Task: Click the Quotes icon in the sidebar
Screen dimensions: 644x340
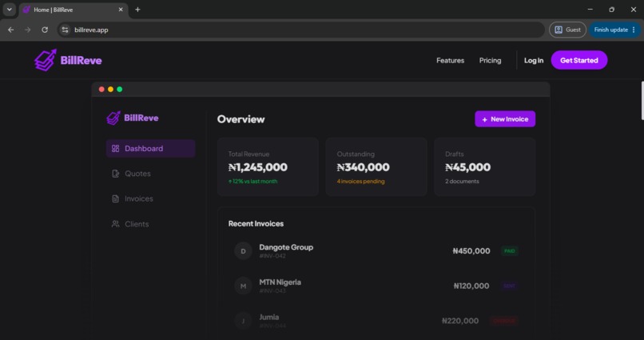Action: (115, 174)
